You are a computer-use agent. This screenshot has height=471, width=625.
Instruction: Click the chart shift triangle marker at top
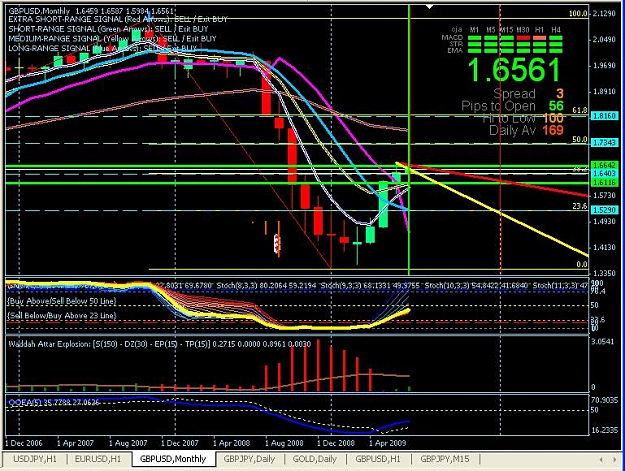(x=430, y=6)
